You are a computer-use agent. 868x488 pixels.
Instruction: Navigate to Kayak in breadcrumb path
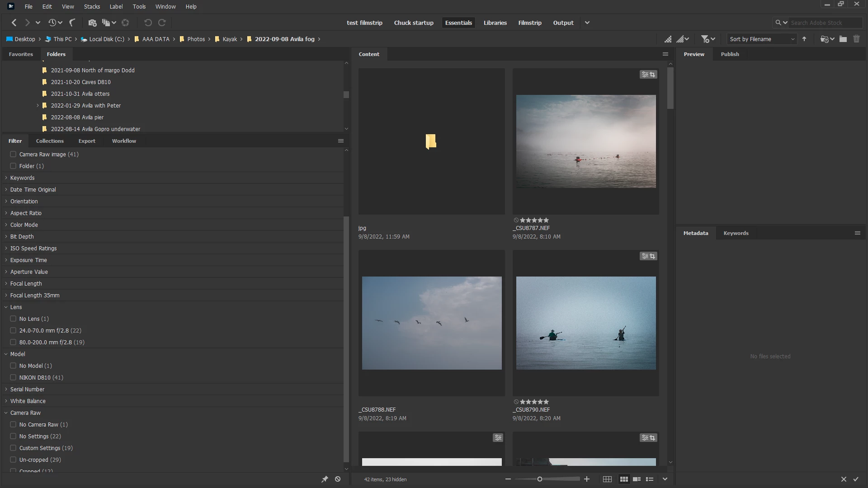(230, 39)
